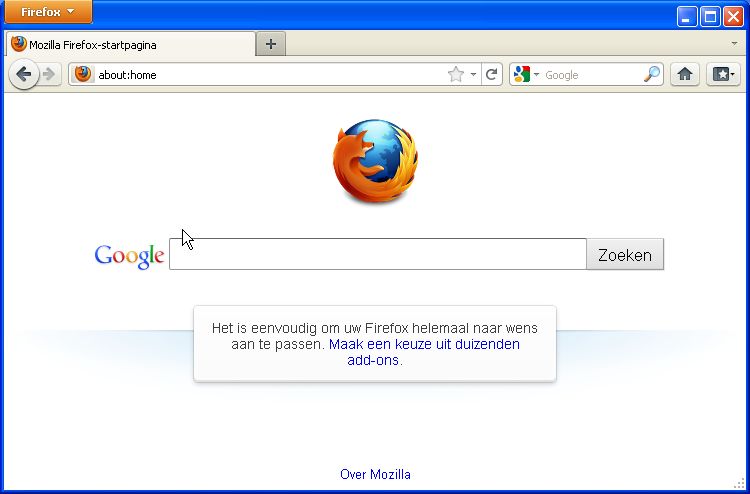Click the Back arrow button
750x494 pixels.
23,74
